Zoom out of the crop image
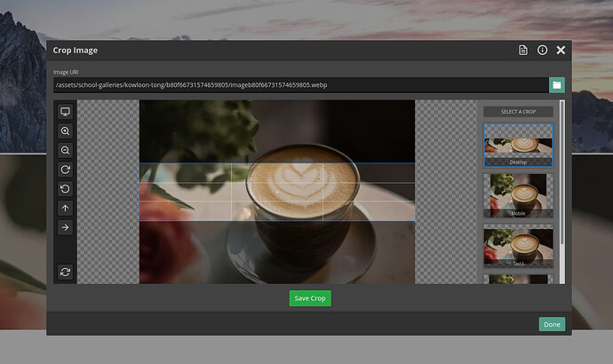 (x=65, y=150)
